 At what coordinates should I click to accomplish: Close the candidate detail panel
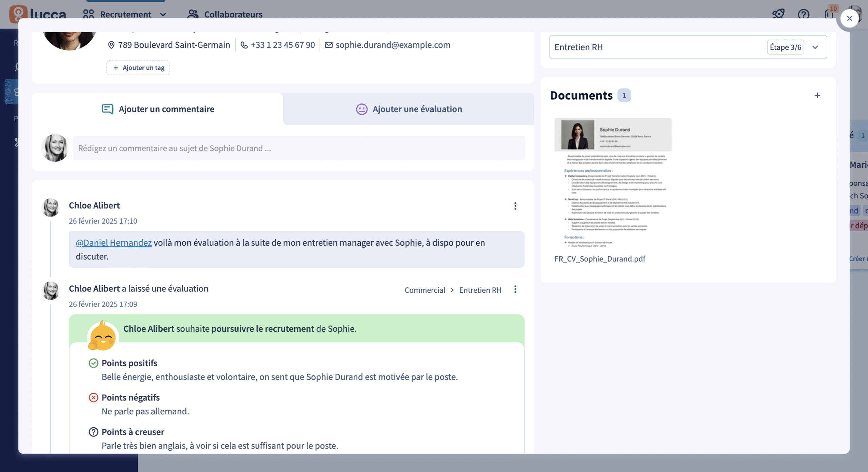pyautogui.click(x=850, y=18)
